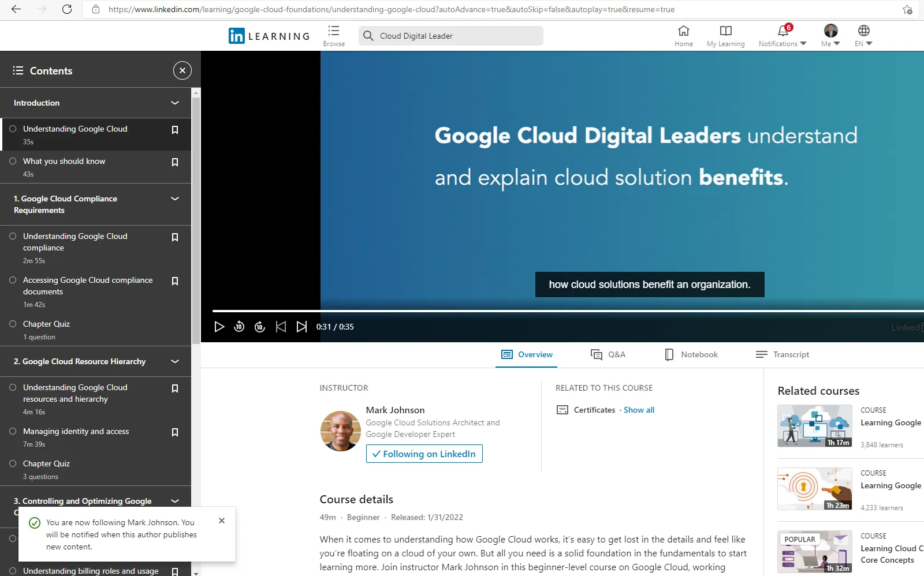Screen dimensions: 924x576
Task: Open Managing identity and access video
Action: (x=76, y=431)
